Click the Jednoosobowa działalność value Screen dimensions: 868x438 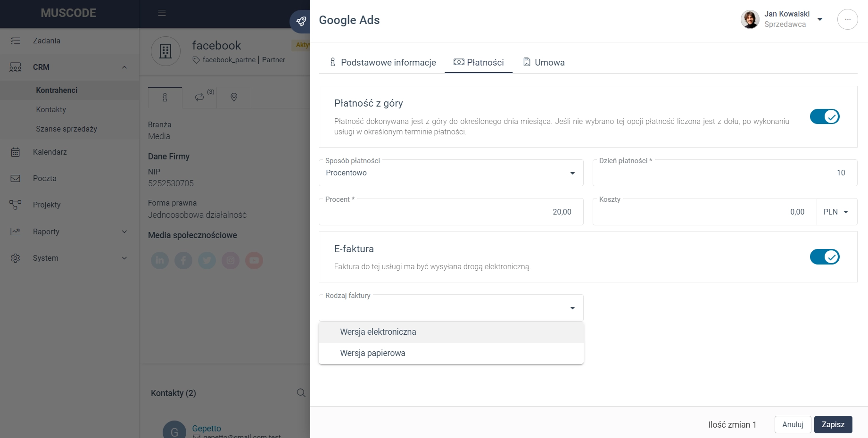coord(197,215)
